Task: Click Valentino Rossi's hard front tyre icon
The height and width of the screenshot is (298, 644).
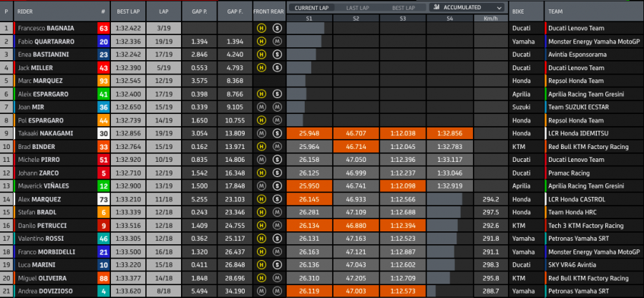Action: click(262, 237)
